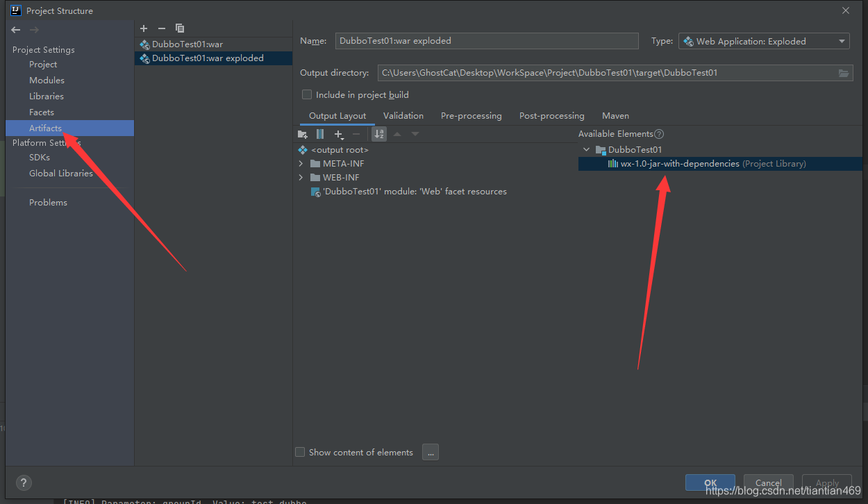Click the Cancel button
This screenshot has height=504, width=868.
[769, 483]
